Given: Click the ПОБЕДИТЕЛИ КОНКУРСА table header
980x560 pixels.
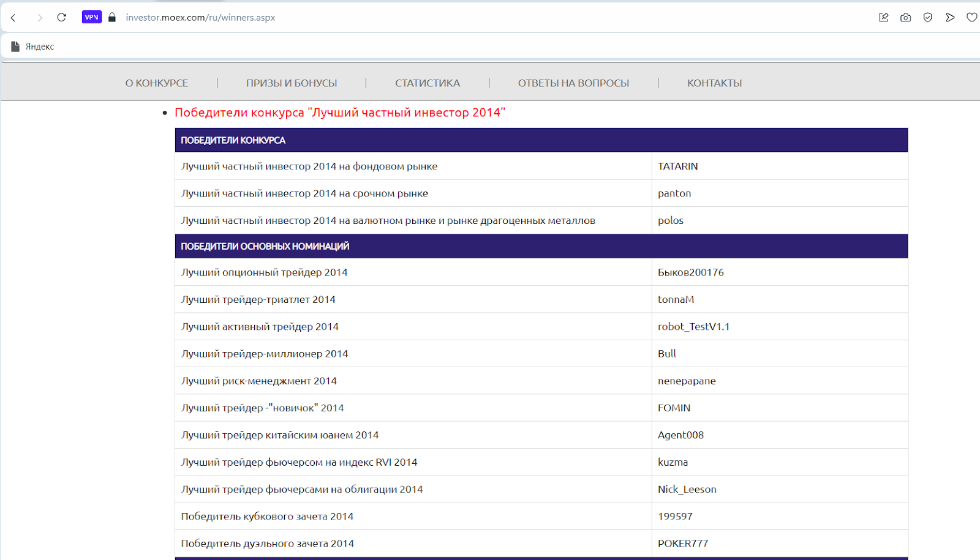Looking at the screenshot, I should point(541,140).
